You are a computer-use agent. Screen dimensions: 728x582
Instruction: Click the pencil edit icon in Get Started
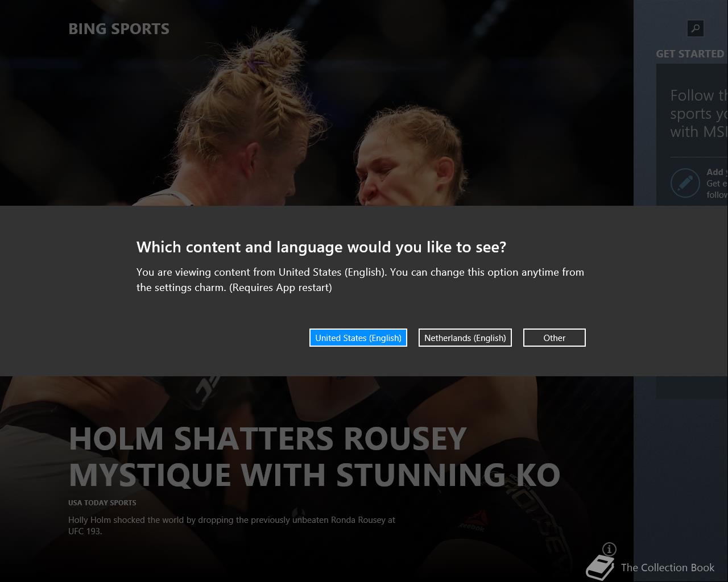[685, 183]
